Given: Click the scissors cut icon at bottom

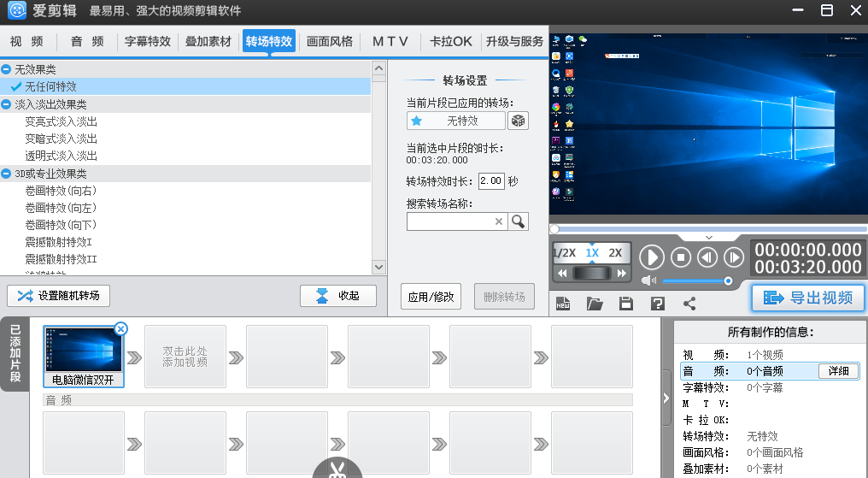Looking at the screenshot, I should [337, 469].
